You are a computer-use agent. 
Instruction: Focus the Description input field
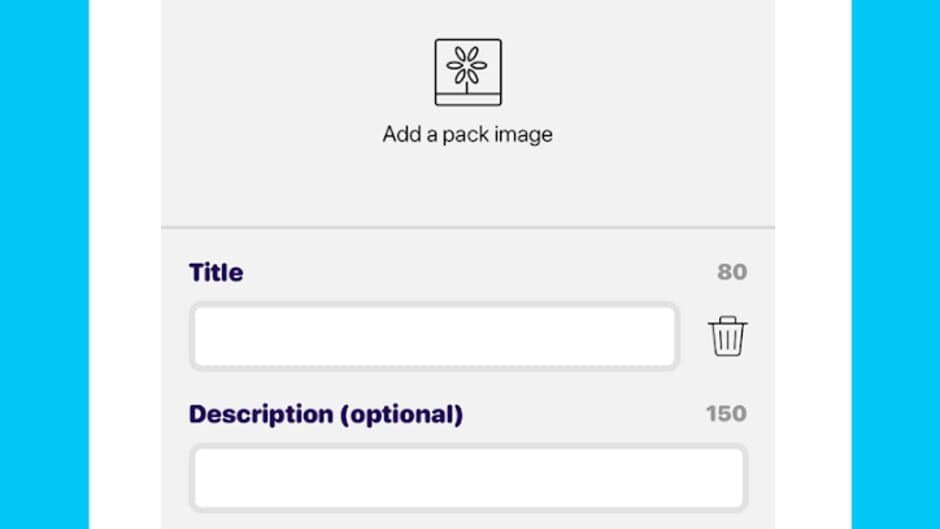(x=468, y=478)
